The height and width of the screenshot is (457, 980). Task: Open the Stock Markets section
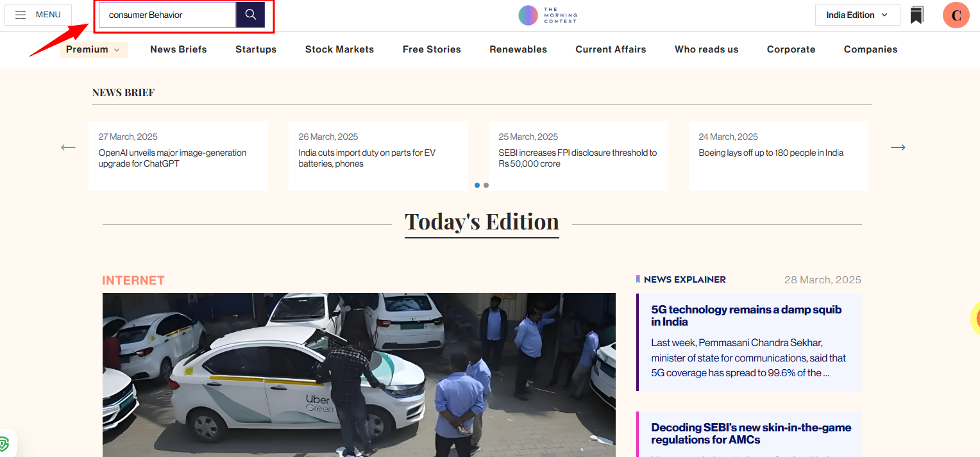[x=339, y=49]
